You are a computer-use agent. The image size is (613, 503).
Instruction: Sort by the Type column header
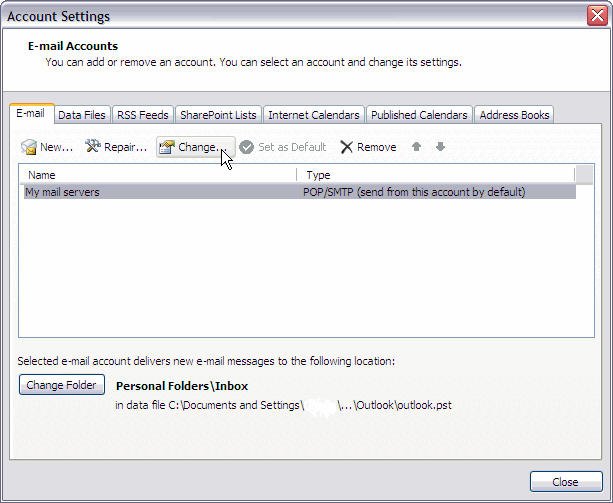436,175
